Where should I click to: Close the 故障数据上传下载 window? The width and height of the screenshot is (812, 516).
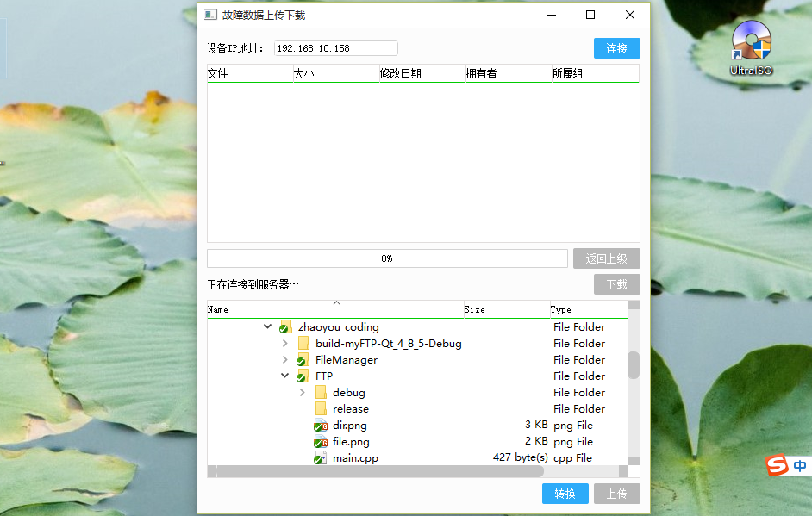tap(630, 15)
